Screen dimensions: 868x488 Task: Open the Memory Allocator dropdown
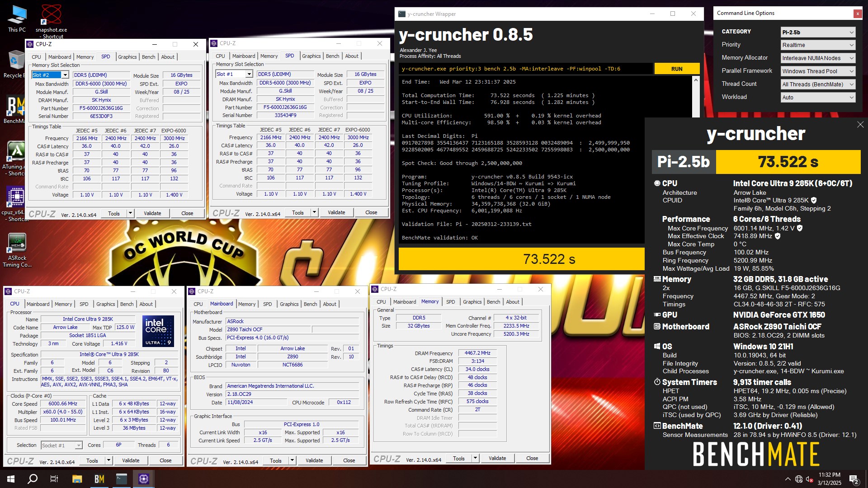[818, 58]
